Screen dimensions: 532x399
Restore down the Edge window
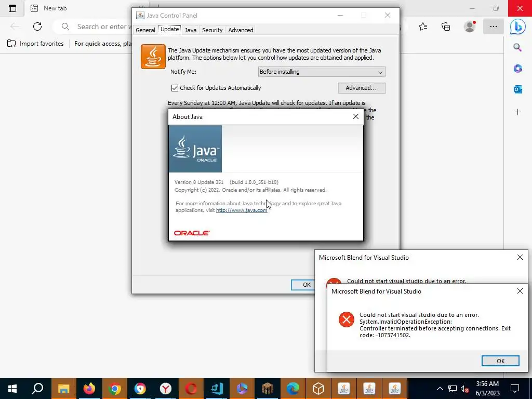pyautogui.click(x=496, y=8)
